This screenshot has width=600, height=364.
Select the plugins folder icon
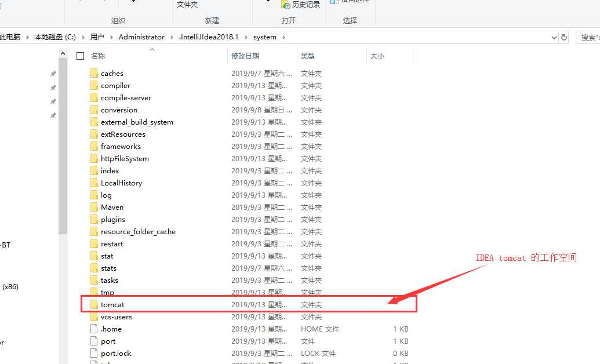(94, 219)
